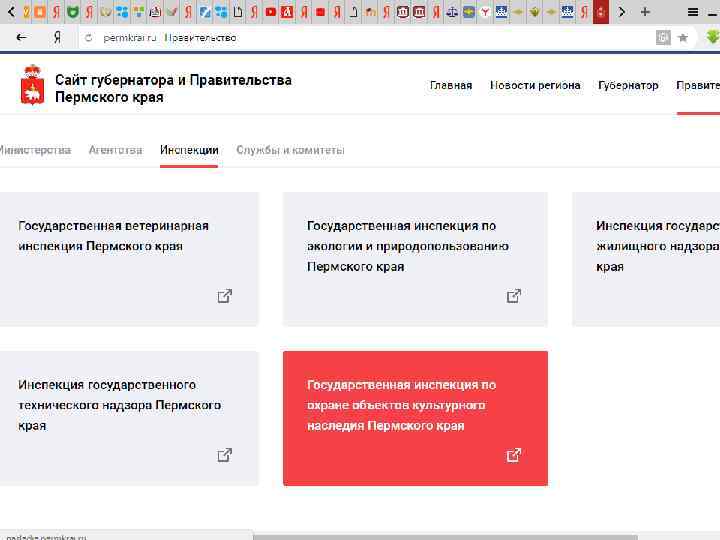Switch to the white Y on red circle tab
Screen dimensions: 720x540
tap(485, 12)
